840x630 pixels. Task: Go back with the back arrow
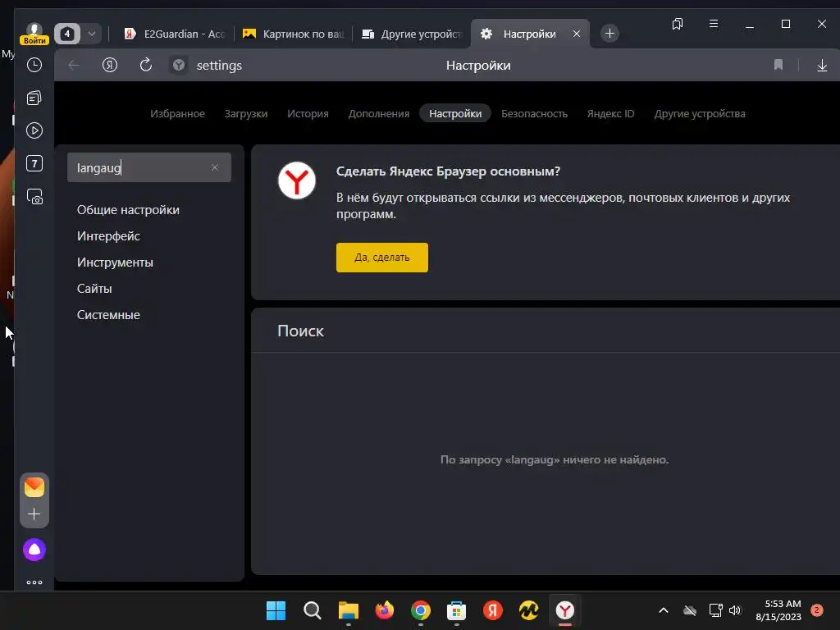coord(74,66)
